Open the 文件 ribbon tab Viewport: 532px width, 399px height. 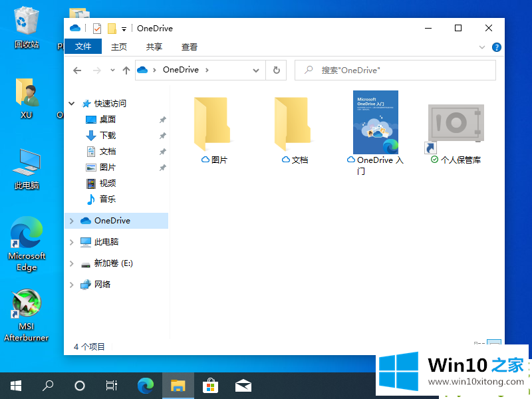click(x=83, y=47)
